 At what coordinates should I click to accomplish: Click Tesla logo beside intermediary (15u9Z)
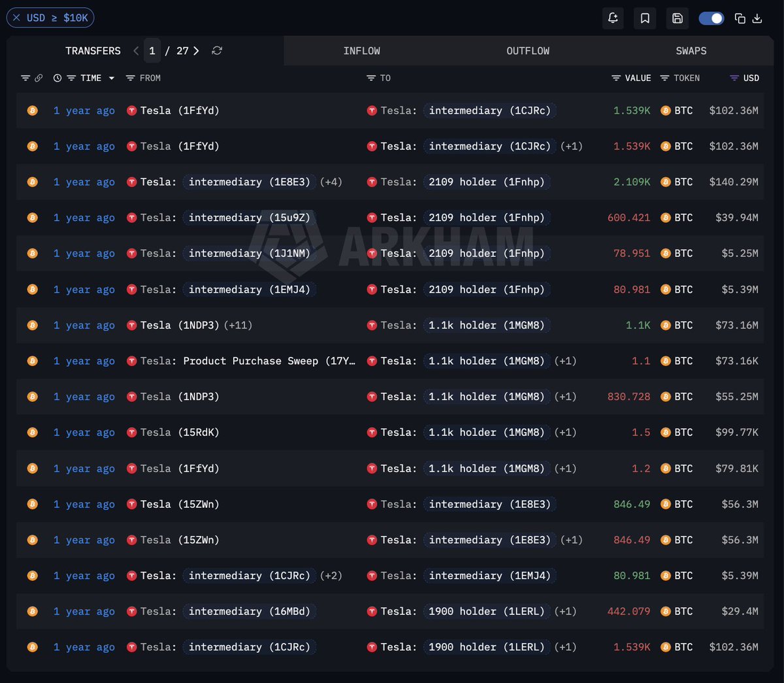tap(131, 218)
